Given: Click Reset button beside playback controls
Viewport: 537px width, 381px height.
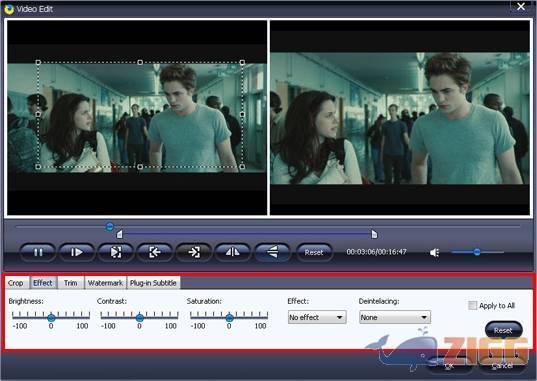Looking at the screenshot, I should pos(314,253).
